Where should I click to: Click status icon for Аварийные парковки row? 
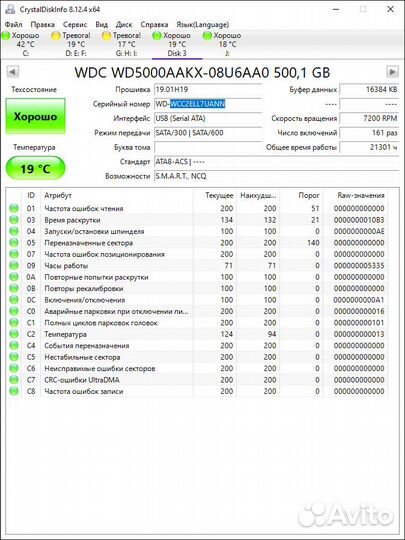coord(14,311)
